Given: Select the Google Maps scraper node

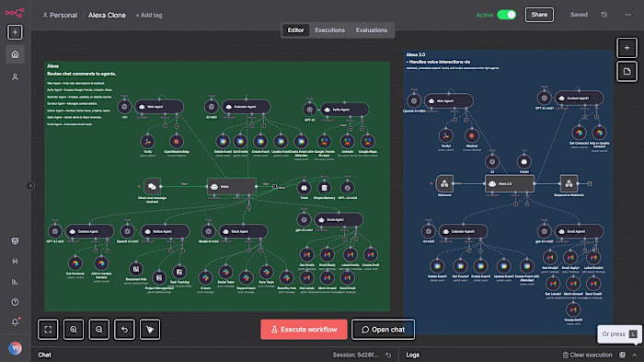Looking at the screenshot, I should pos(368,142).
